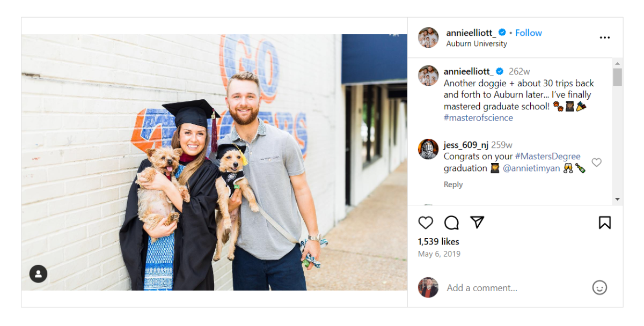
Task: Open jess_609_nj commenter avatar
Action: pos(428,149)
